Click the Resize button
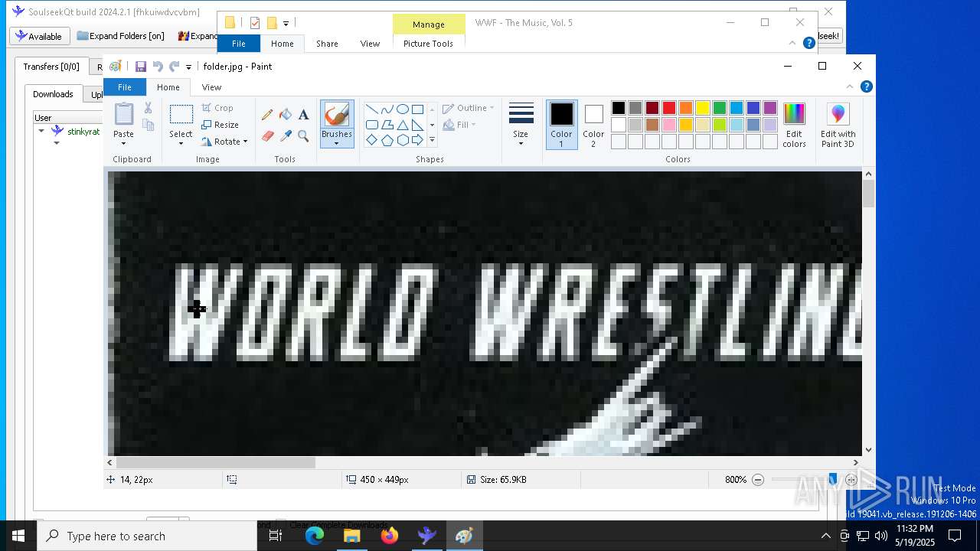This screenshot has height=551, width=980. click(x=220, y=125)
